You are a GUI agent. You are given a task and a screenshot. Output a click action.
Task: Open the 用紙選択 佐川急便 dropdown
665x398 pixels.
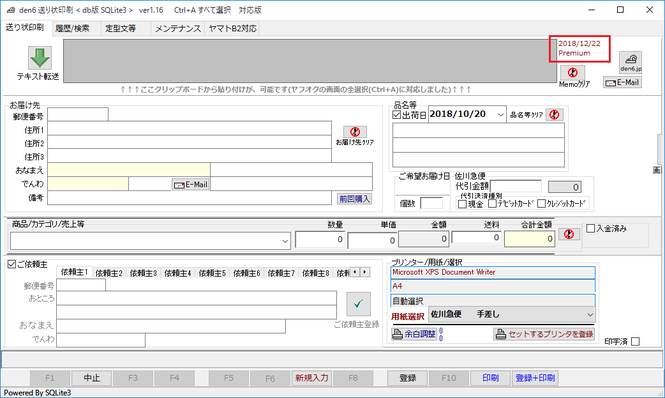point(590,315)
